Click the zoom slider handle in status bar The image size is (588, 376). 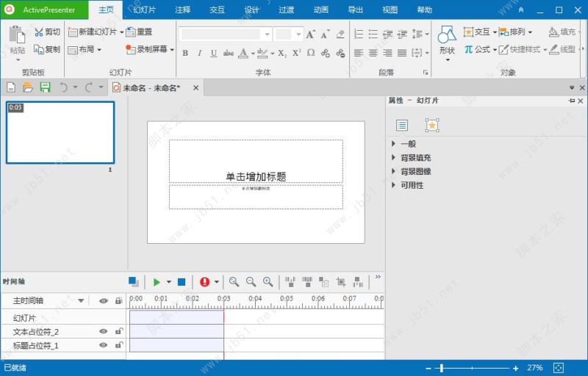[x=442, y=368]
